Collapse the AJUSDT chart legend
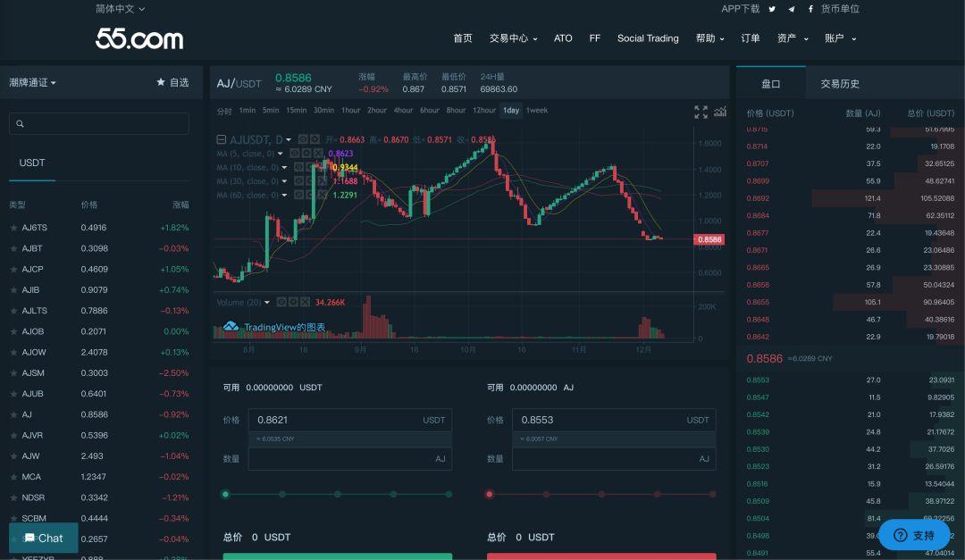 [222, 139]
